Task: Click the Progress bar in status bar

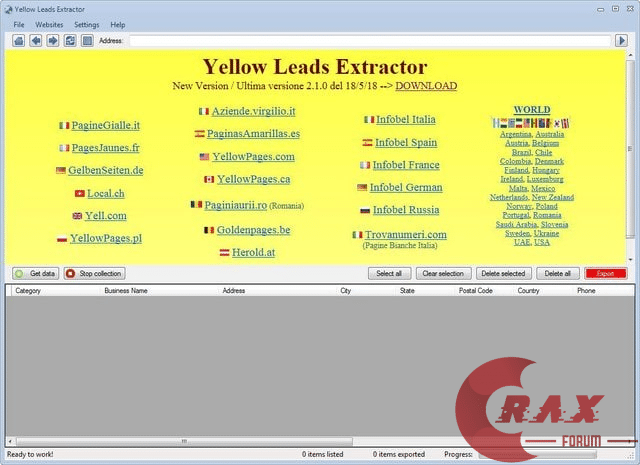Action: (537, 454)
